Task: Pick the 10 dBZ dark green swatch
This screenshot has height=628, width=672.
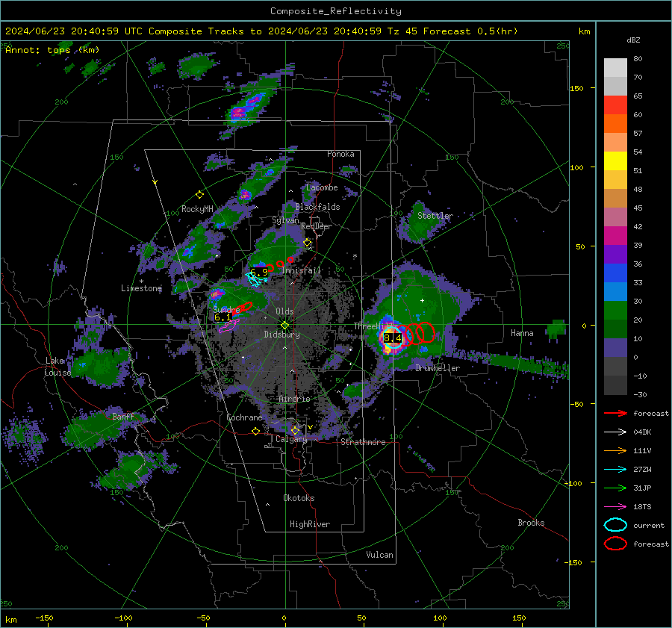Action: (x=615, y=329)
